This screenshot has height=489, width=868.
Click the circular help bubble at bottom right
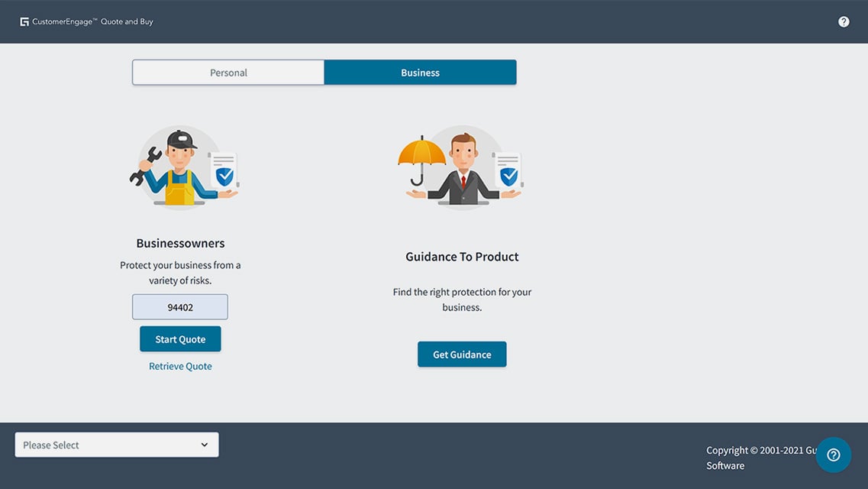point(833,454)
